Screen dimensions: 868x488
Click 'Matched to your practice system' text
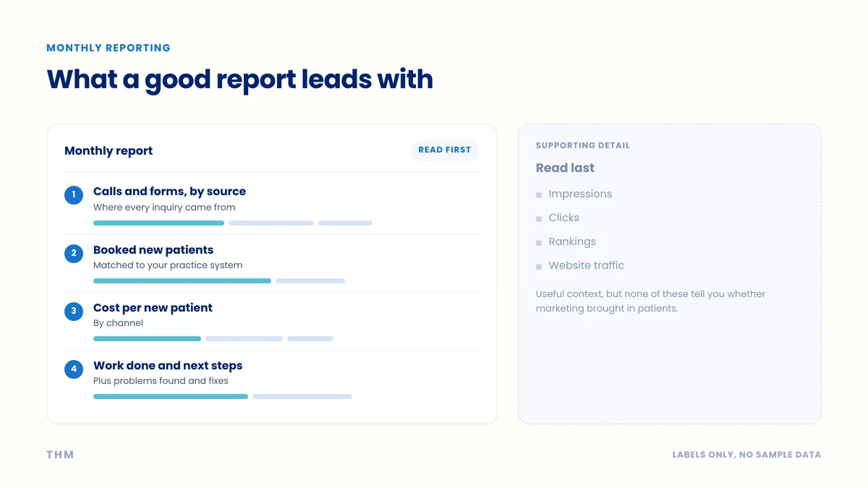tap(168, 265)
